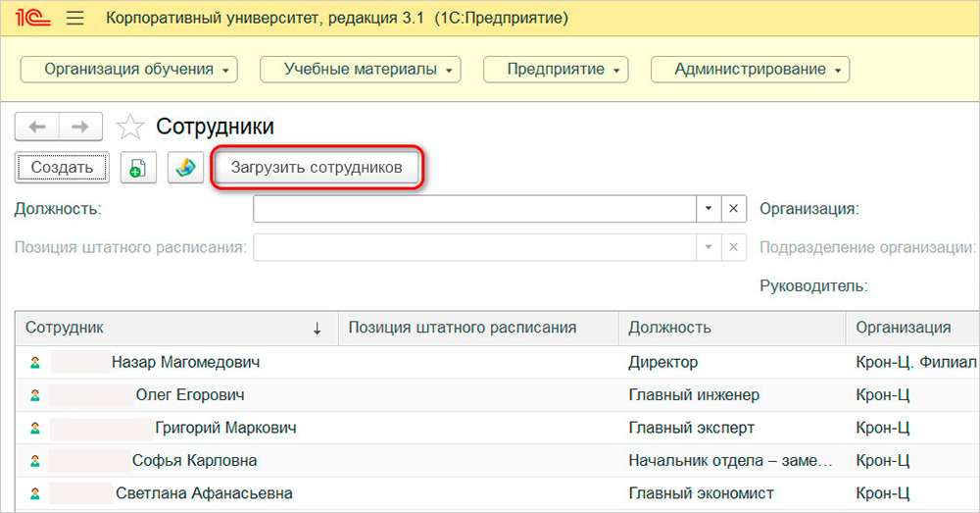Add Сотрудники to favorites with star
980x513 pixels.
click(x=130, y=127)
